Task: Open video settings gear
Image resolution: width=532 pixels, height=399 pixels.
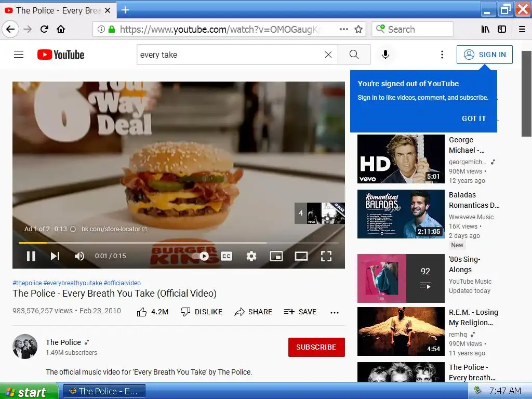Action: (251, 256)
